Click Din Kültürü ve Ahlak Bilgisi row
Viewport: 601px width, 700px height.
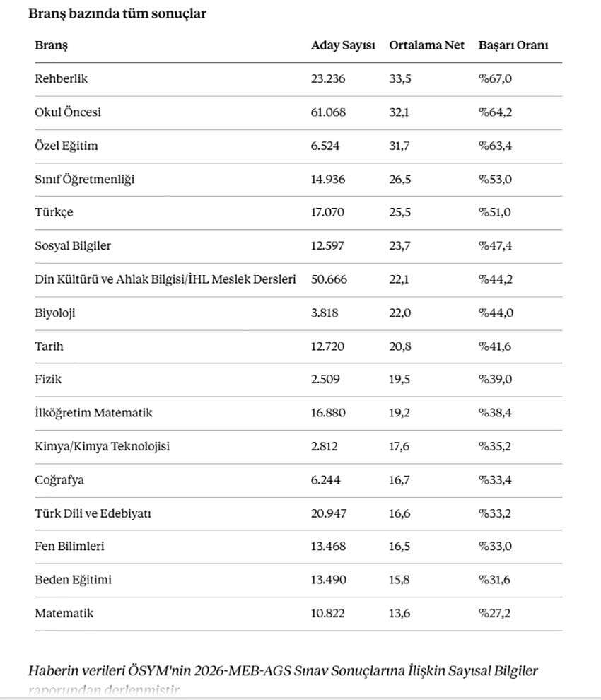click(298, 279)
